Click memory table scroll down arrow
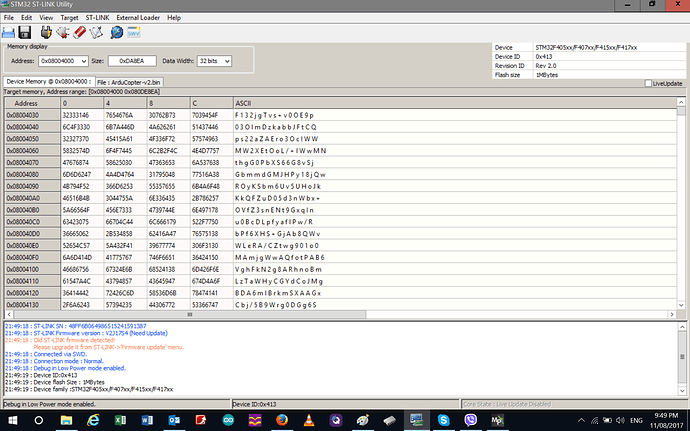The height and width of the screenshot is (431, 690). pos(681,305)
